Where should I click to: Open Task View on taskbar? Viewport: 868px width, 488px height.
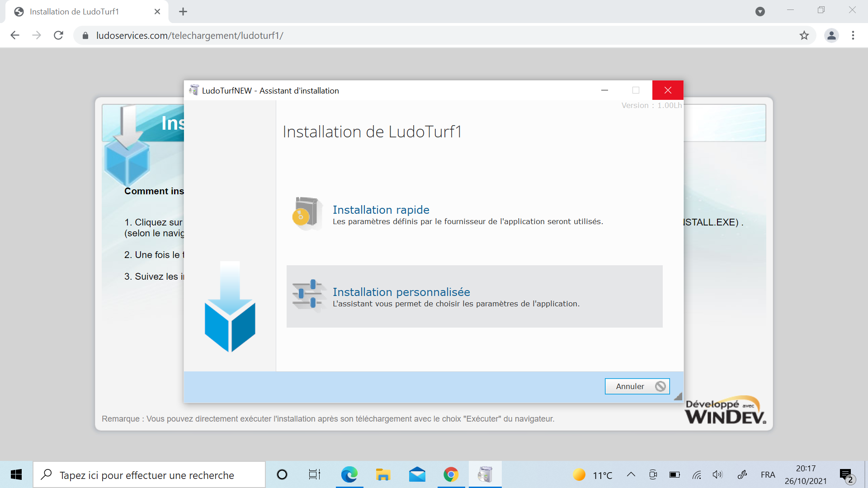tap(315, 474)
